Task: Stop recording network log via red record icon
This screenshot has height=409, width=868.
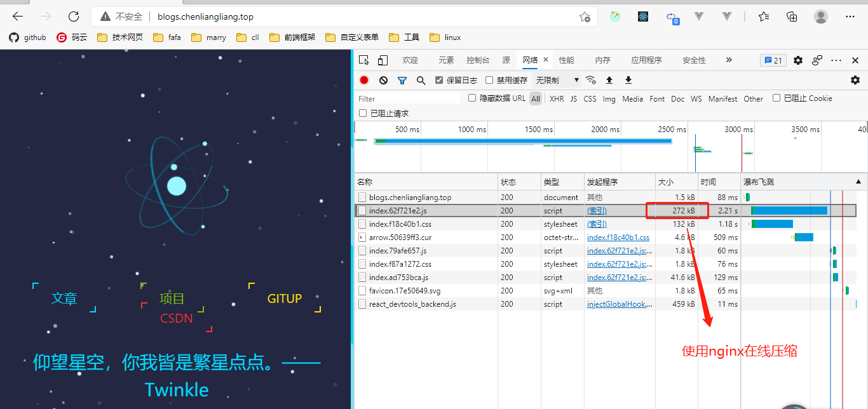Action: pos(364,80)
